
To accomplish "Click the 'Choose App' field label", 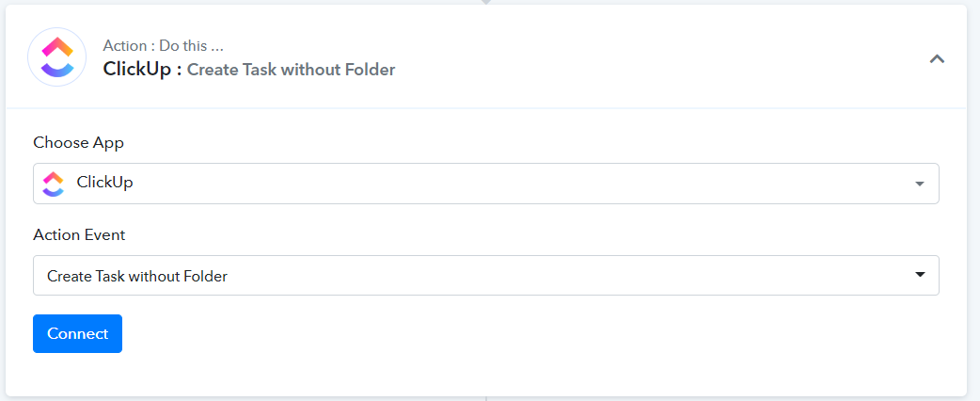I will [78, 143].
